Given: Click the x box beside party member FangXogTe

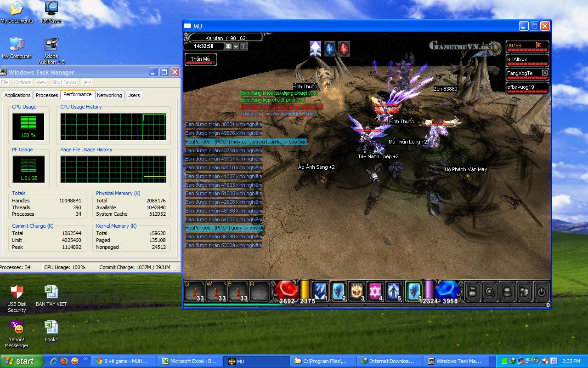Looking at the screenshot, I should (x=544, y=73).
